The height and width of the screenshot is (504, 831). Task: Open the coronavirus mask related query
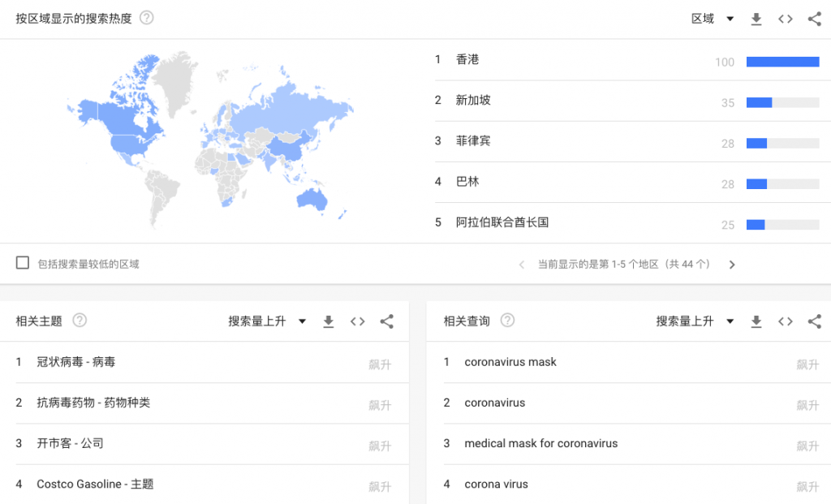tap(510, 362)
